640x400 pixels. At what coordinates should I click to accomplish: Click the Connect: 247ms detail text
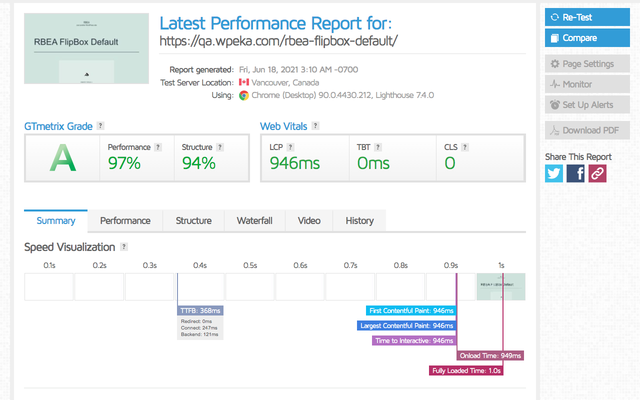[x=199, y=328]
